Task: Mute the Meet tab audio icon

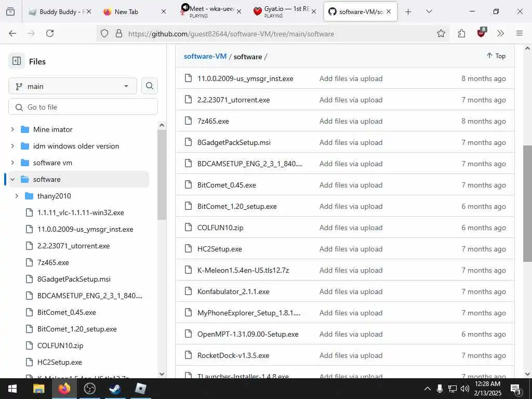Action: click(185, 7)
